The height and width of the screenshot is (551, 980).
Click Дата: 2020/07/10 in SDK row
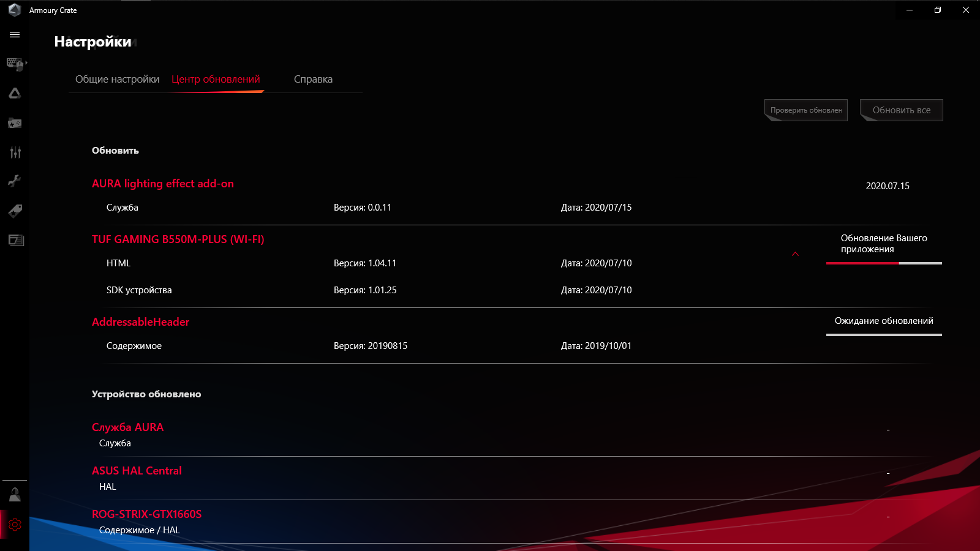(597, 290)
